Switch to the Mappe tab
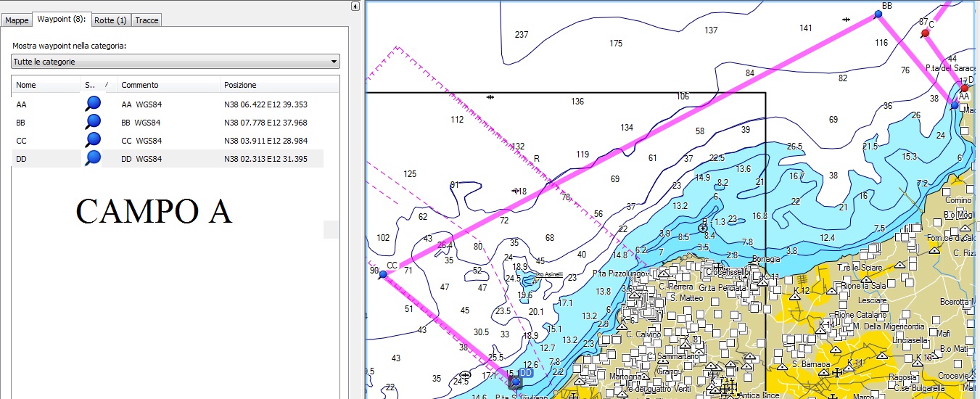This screenshot has height=399, width=980. point(17,20)
